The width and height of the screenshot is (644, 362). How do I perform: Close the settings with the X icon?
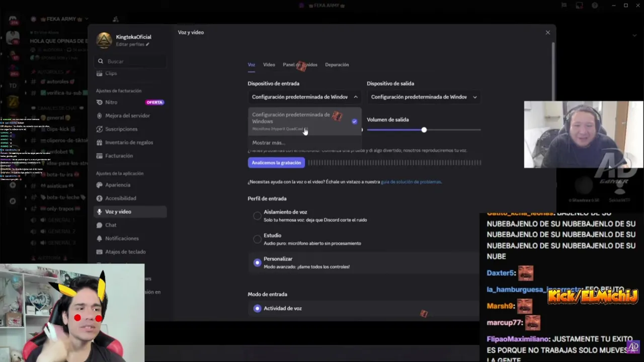pos(548,32)
